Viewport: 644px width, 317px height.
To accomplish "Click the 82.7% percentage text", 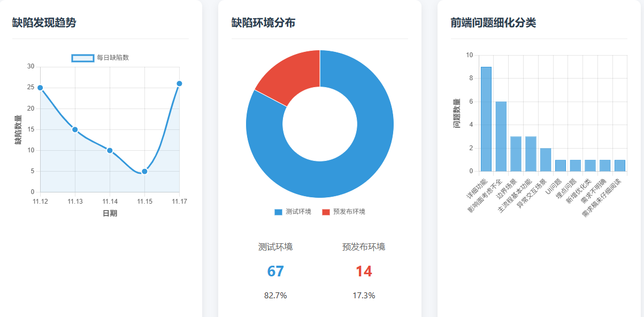I will [275, 295].
